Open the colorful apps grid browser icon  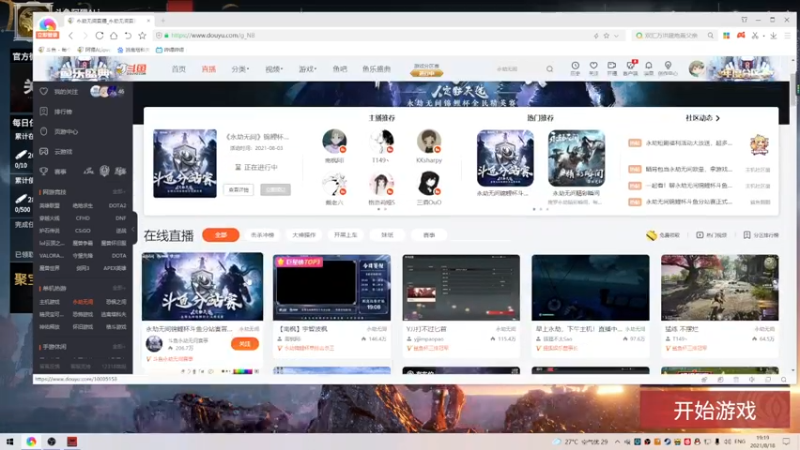coord(726,35)
